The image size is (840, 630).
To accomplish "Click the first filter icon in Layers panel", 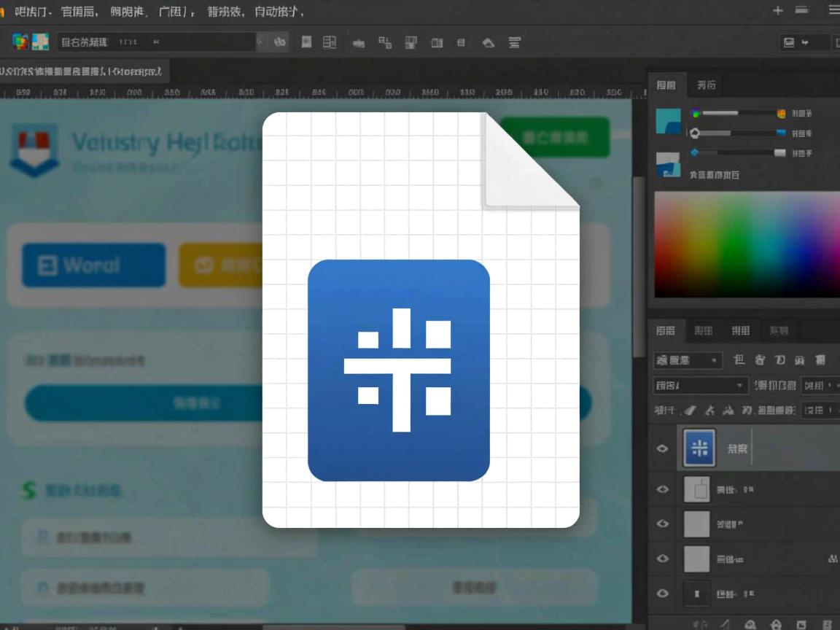I will coord(739,360).
